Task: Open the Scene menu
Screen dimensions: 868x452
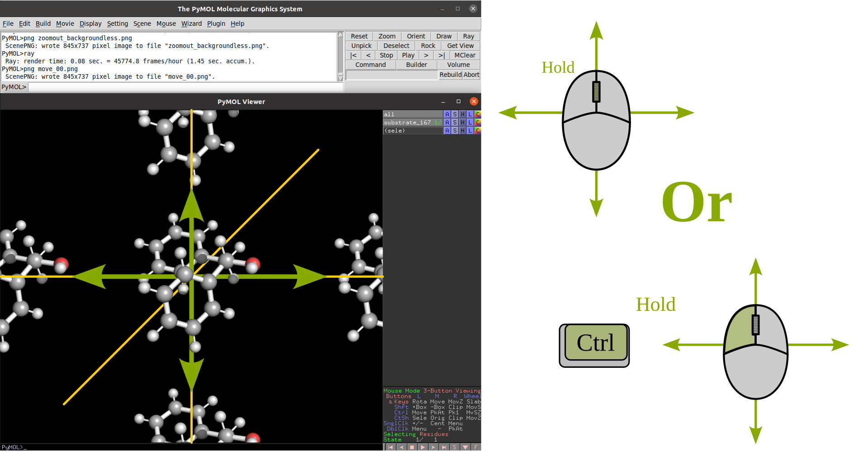Action: 142,24
